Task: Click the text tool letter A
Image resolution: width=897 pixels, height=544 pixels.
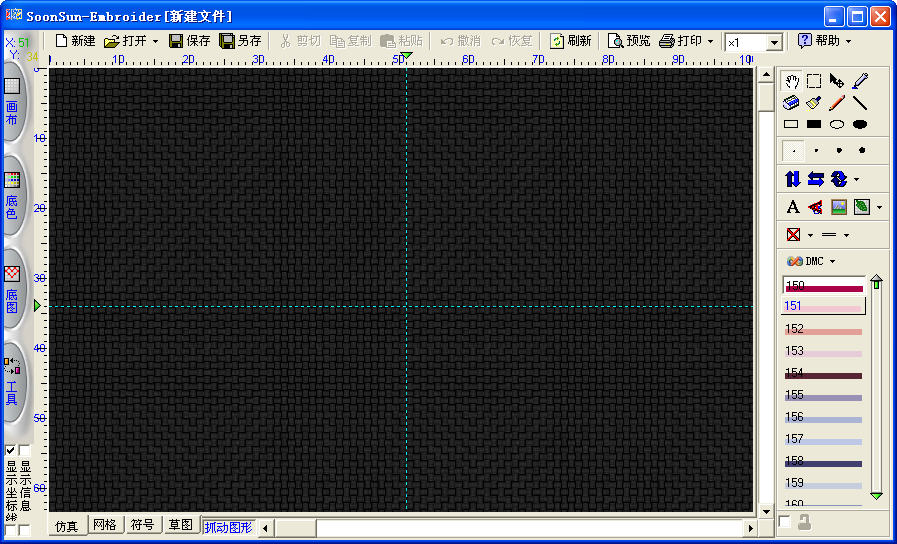Action: (792, 207)
